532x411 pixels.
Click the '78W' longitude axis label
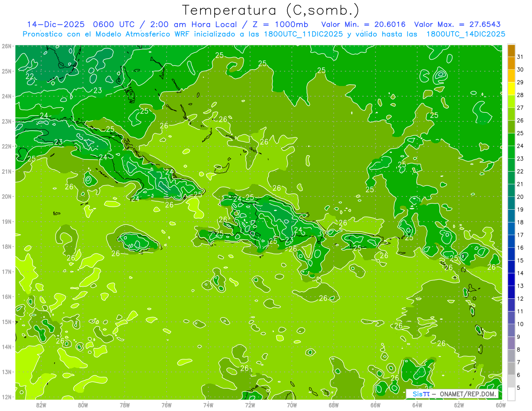(x=125, y=405)
